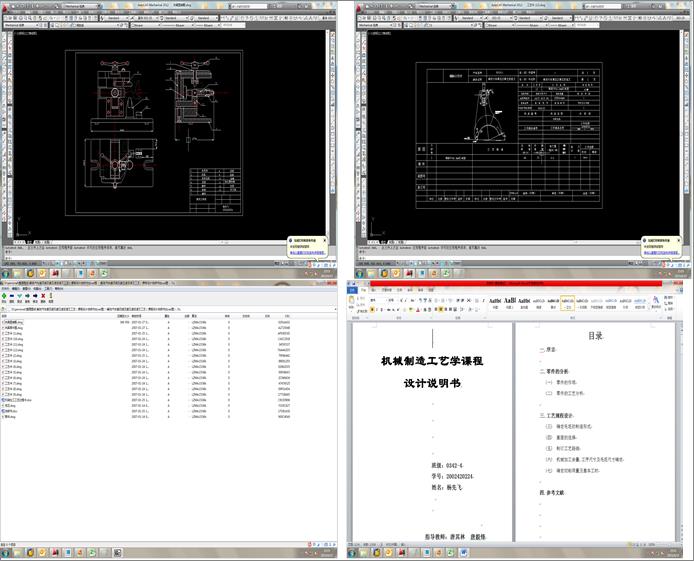
Task: Click the blue link in right AutoCAD balloon
Action: pos(662,253)
